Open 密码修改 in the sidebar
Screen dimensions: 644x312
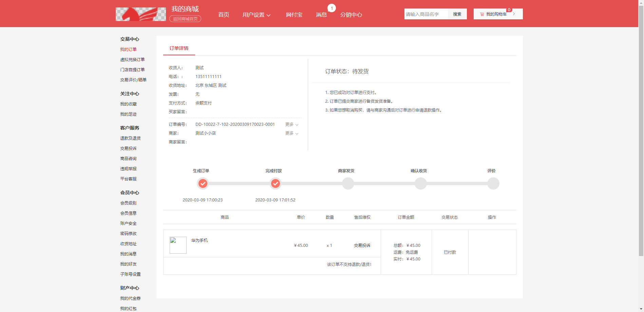[x=128, y=234]
